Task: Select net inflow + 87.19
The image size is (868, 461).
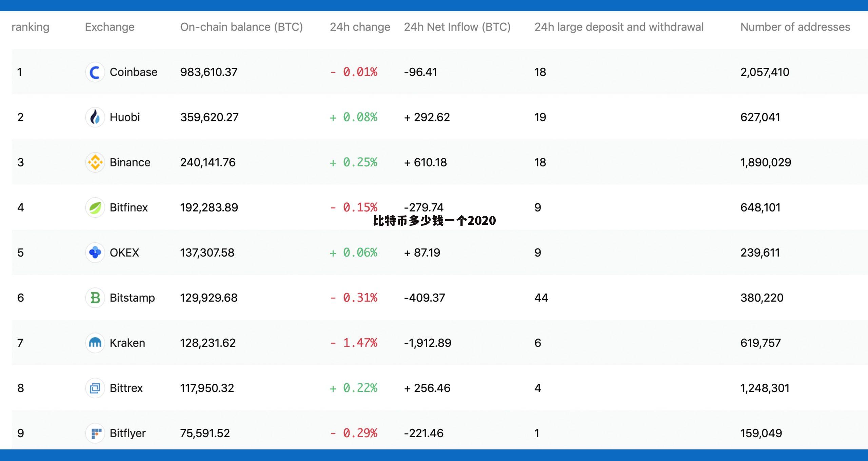Action: click(x=422, y=253)
